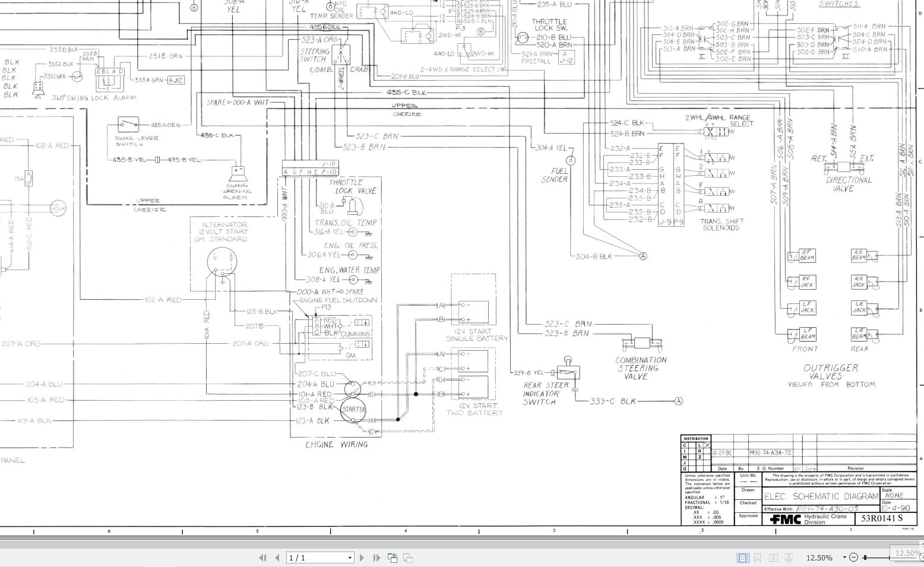Click the "Hydraulic Crane Division" text

coord(825,520)
